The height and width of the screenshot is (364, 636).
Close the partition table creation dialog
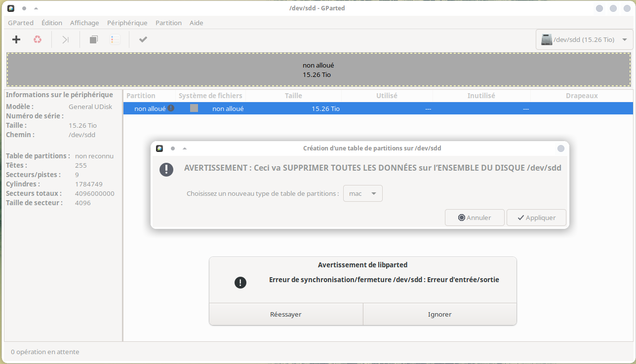tap(561, 148)
